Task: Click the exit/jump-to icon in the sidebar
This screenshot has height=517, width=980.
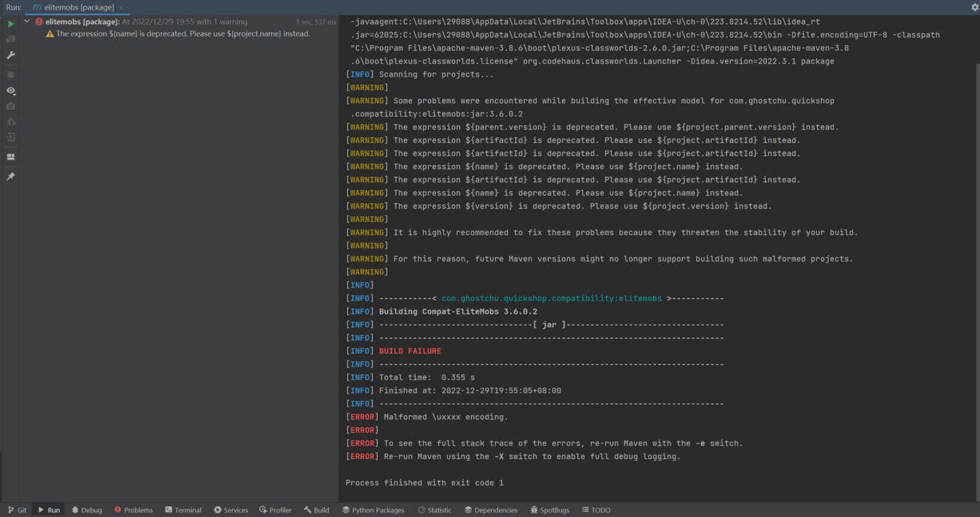Action: (10, 136)
